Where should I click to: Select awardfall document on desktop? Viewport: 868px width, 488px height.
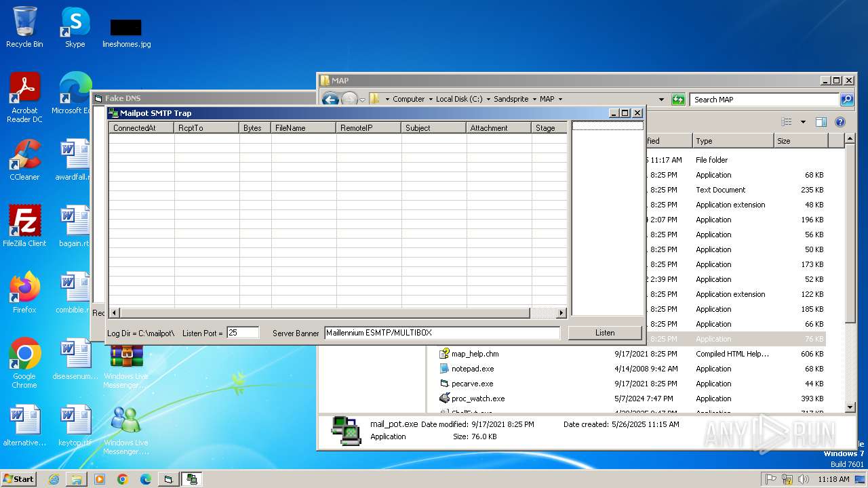73,160
